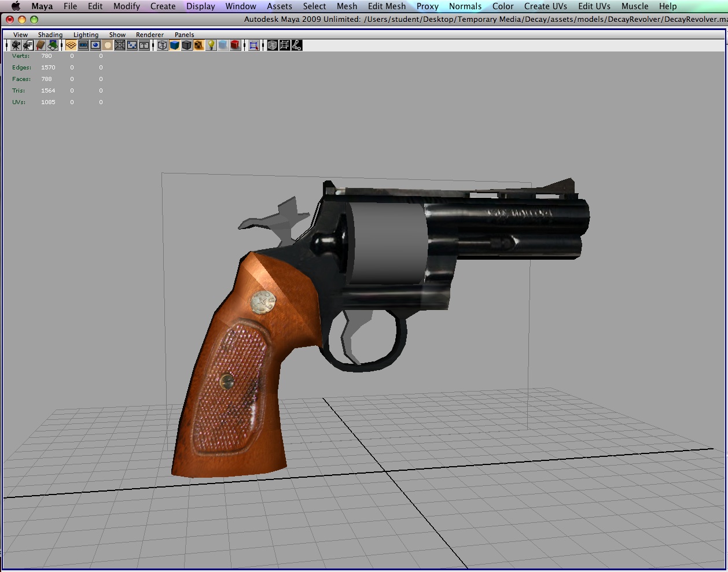Click the Image Plane icon
The image size is (728, 572).
pyautogui.click(x=53, y=45)
